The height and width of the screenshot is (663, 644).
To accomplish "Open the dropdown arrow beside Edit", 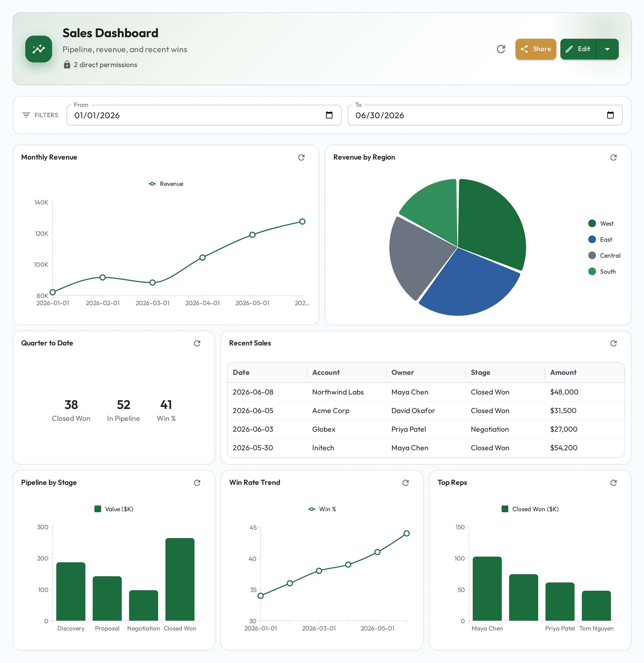I will pyautogui.click(x=607, y=49).
